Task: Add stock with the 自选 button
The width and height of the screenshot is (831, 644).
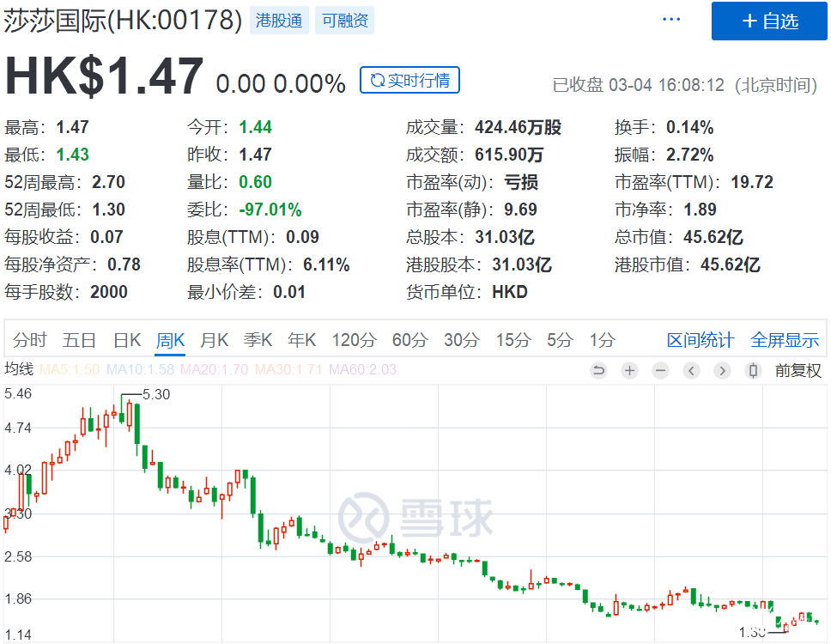Action: (768, 21)
